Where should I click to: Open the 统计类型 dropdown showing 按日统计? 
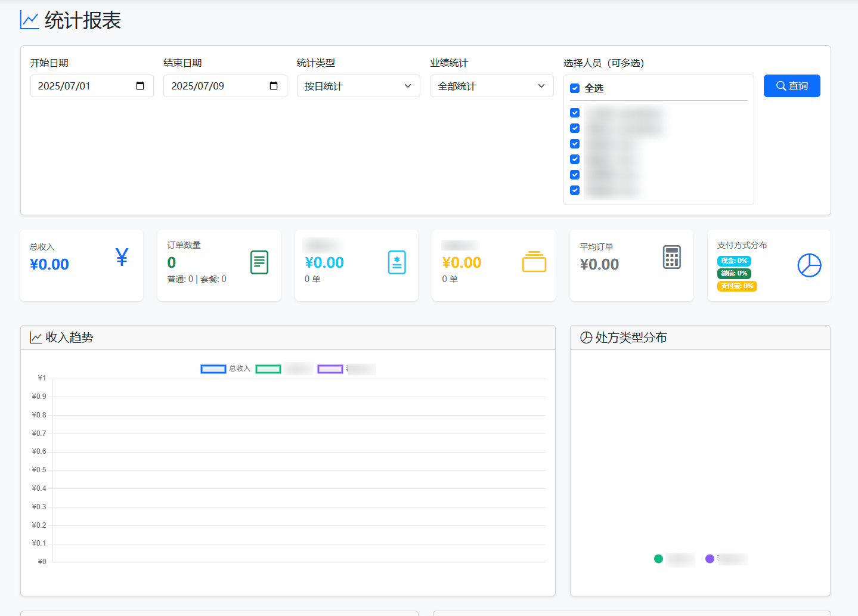[x=358, y=86]
